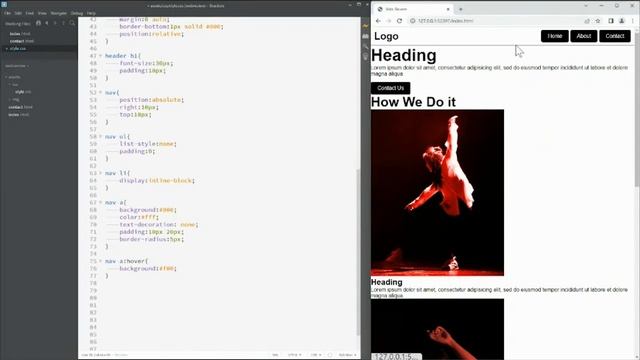
Task: Open a new Chrome tab with plus
Action: (x=461, y=9)
